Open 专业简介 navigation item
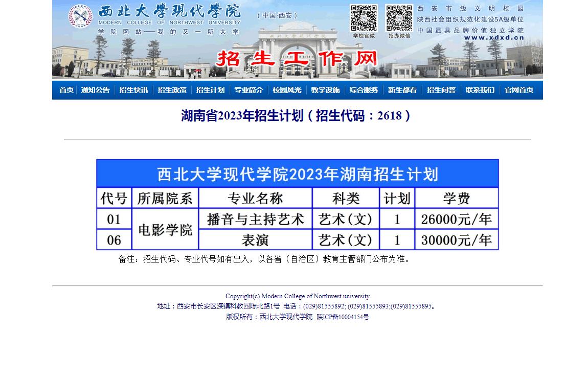This screenshot has height=383, width=588. [x=248, y=90]
